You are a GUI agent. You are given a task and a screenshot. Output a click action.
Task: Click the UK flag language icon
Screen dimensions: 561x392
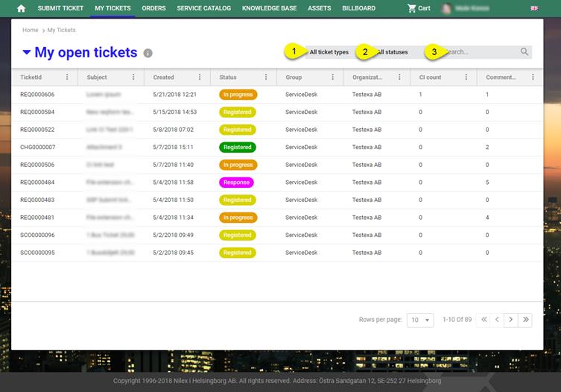[533, 8]
